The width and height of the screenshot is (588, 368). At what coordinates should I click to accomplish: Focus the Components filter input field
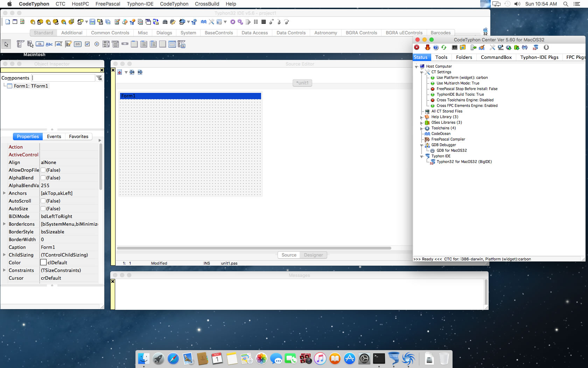63,78
